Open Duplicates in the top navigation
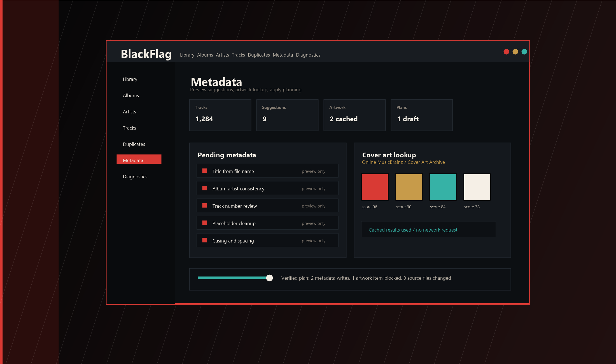 point(259,55)
